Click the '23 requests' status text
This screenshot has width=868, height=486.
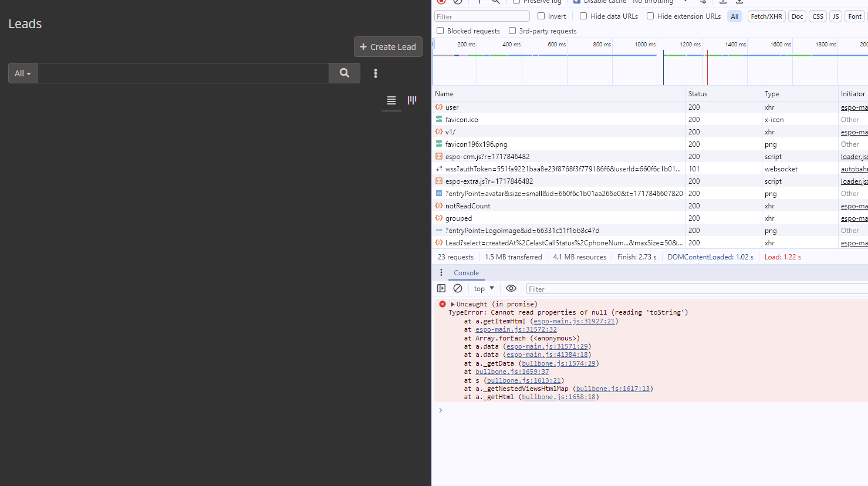pyautogui.click(x=455, y=257)
